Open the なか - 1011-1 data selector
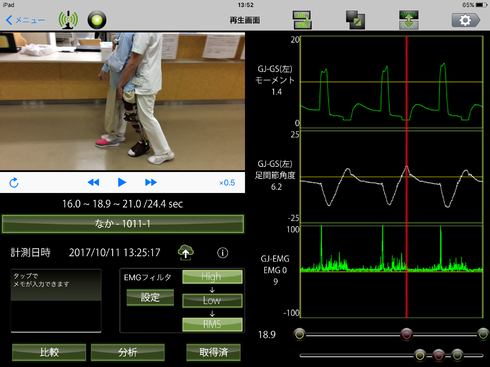Screen dimensions: 490x367 click(123, 224)
